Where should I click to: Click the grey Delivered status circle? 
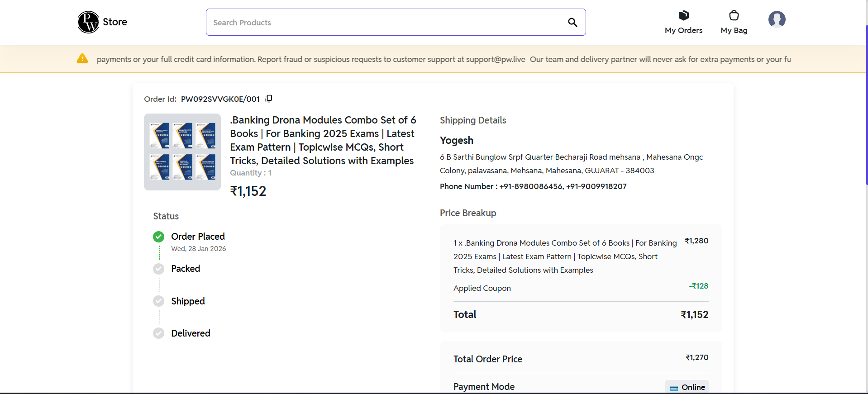(x=158, y=333)
